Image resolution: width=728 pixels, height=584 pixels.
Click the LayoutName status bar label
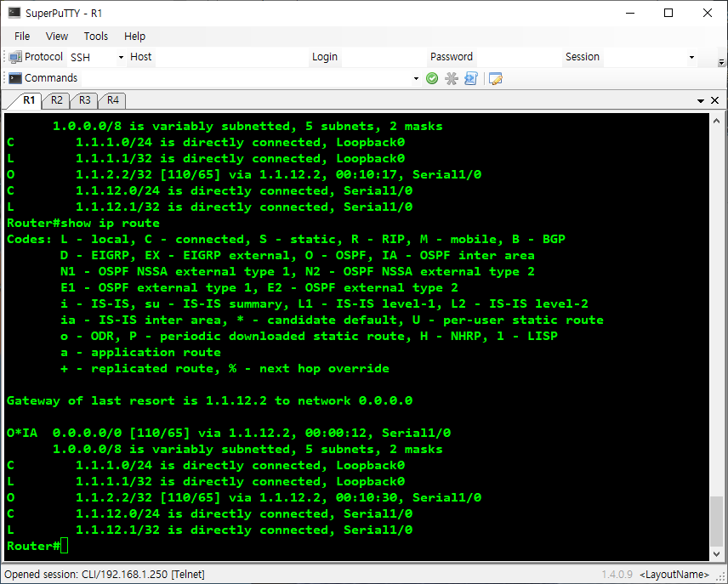pyautogui.click(x=674, y=575)
